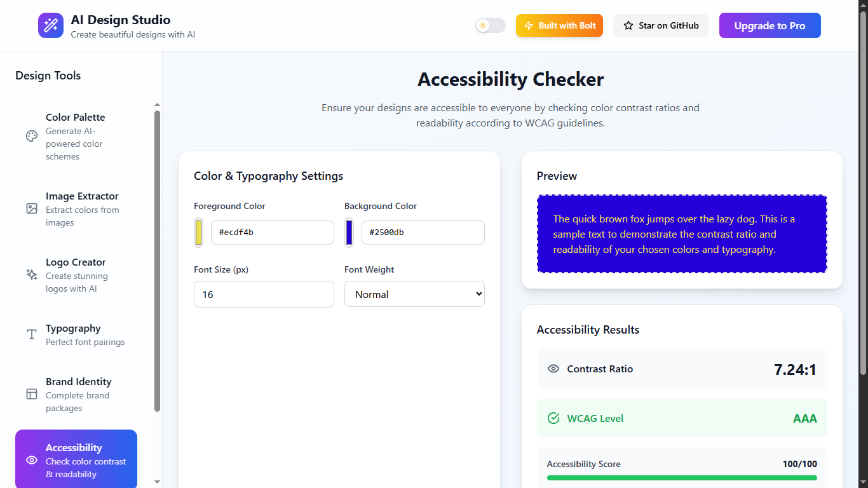Click the Star on GitHub button
This screenshot has width=868, height=488.
661,26
